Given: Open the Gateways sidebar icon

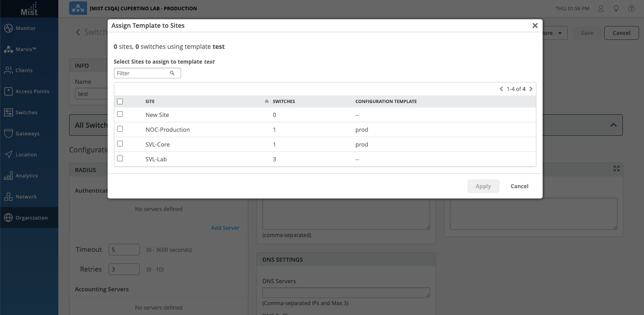Looking at the screenshot, I should pos(8,134).
